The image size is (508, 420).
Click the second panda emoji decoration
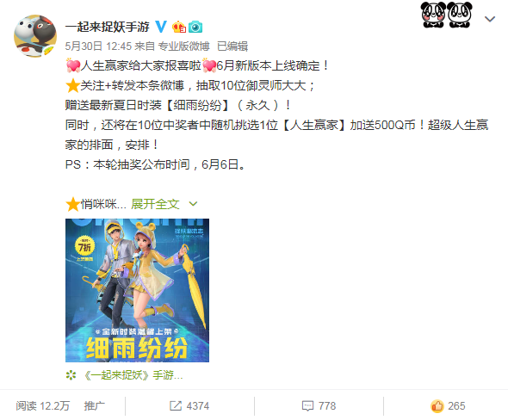[x=460, y=15]
